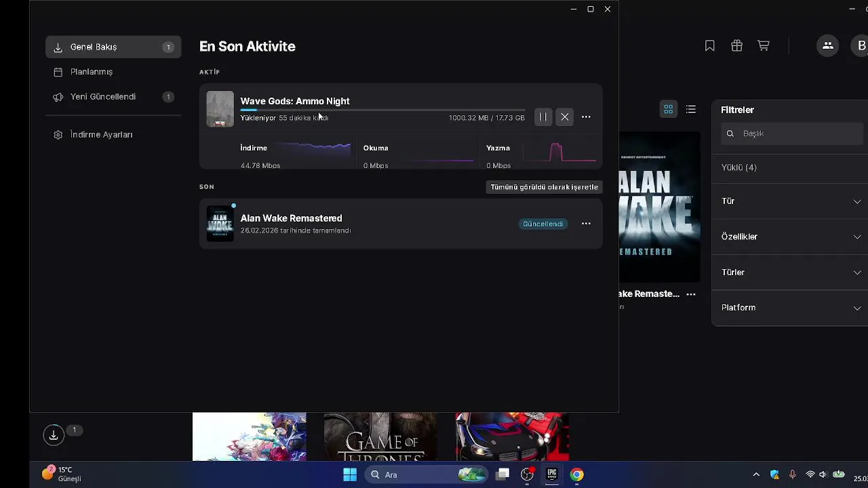Expand the Tür filter dropdown
This screenshot has height=488, width=868.
click(x=791, y=201)
